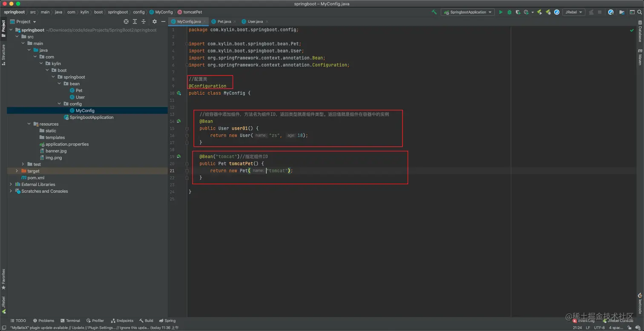The width and height of the screenshot is (644, 331).
Task: Click the green inspection checkmark in editor
Action: pyautogui.click(x=632, y=30)
